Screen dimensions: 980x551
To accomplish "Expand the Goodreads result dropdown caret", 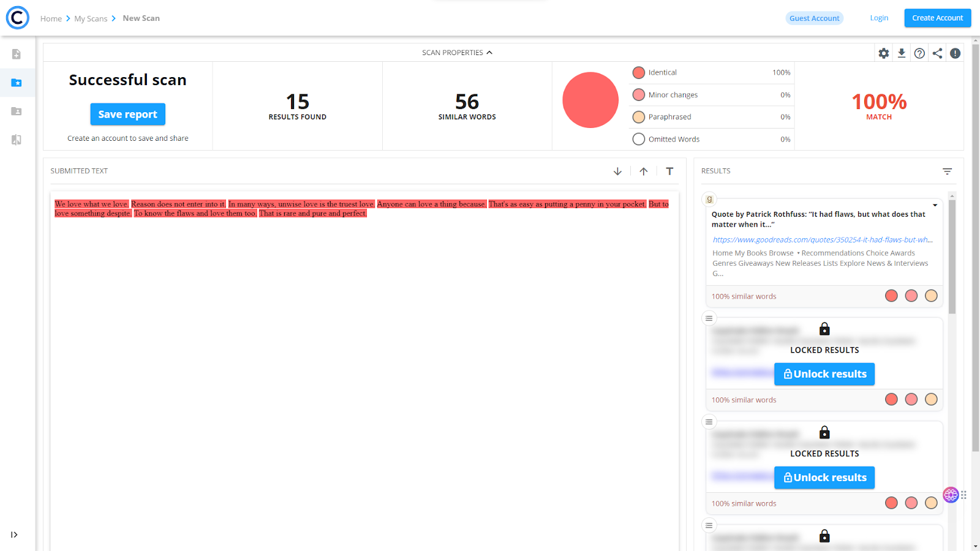I will (935, 205).
